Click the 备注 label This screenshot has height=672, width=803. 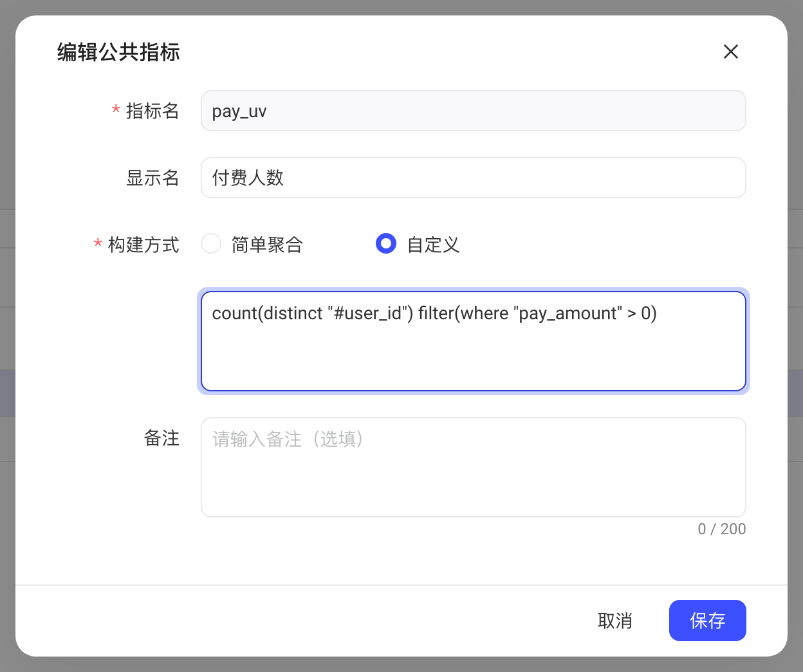point(162,438)
